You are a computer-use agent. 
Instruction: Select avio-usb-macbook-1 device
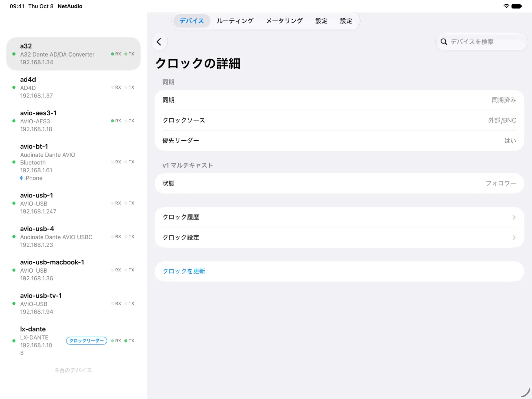73,270
